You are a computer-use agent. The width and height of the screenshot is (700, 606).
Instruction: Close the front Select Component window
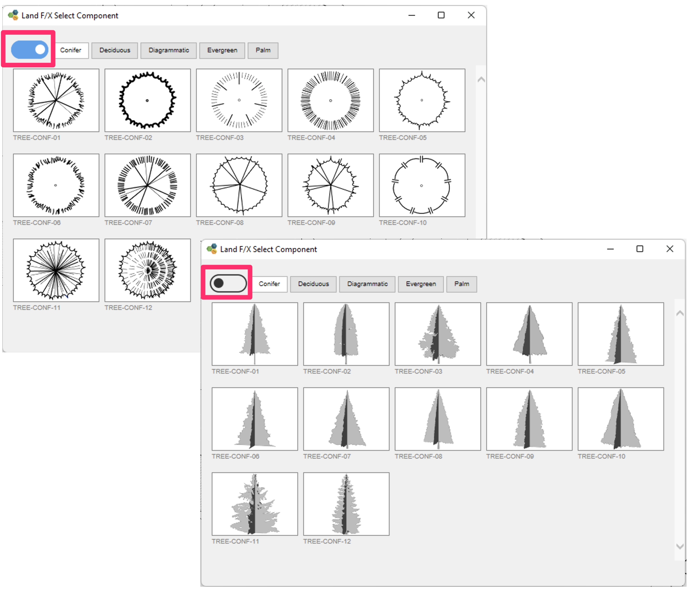click(670, 249)
